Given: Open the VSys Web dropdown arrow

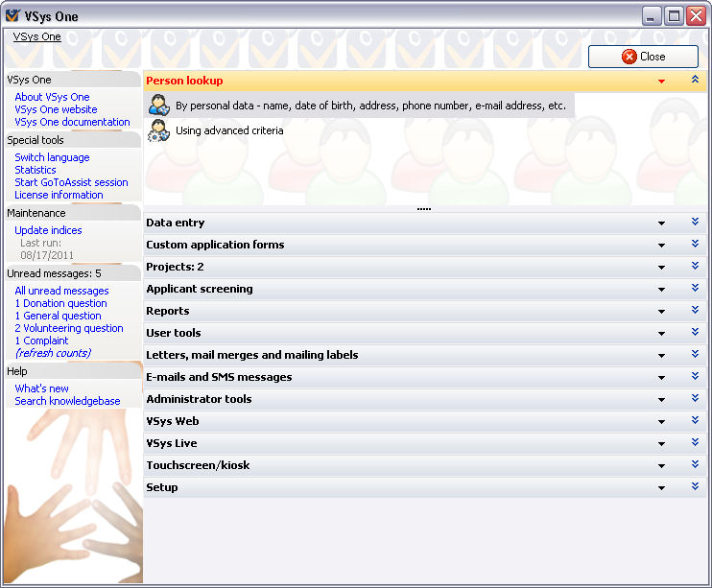Looking at the screenshot, I should tap(661, 422).
